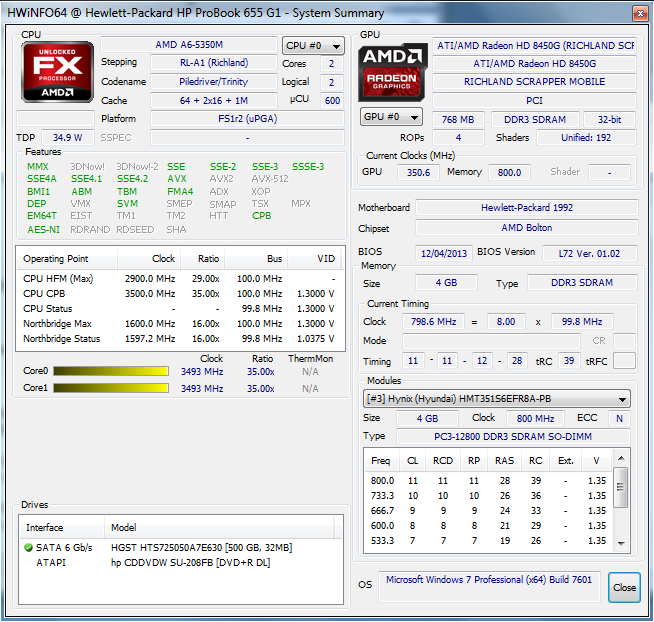This screenshot has height=622, width=654.
Task: Click the AMD Radeon Graphics logo
Action: click(x=392, y=72)
